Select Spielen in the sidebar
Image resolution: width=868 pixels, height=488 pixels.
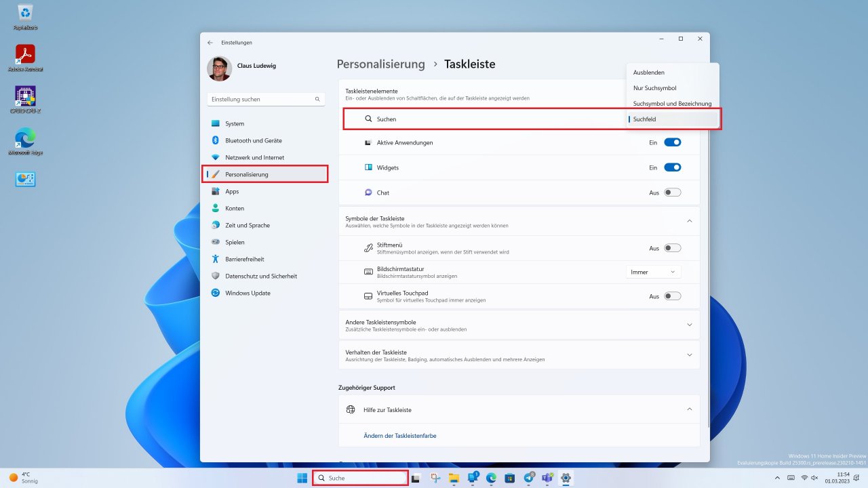pos(266,242)
